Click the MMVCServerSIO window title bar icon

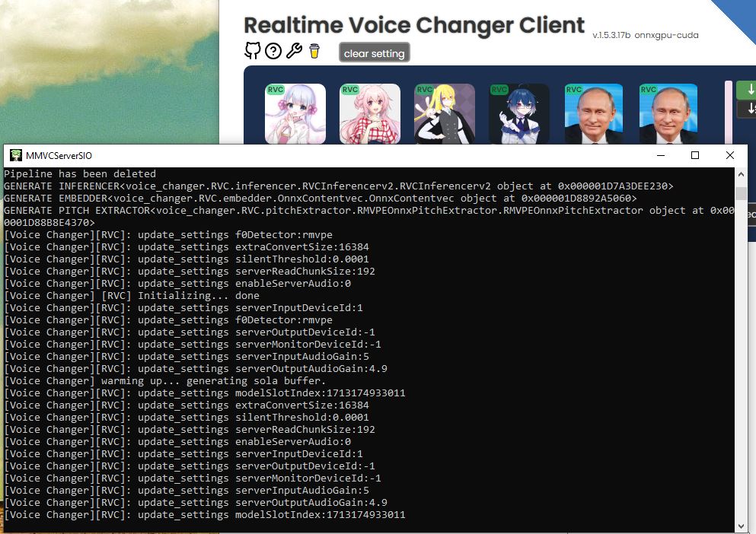click(16, 155)
